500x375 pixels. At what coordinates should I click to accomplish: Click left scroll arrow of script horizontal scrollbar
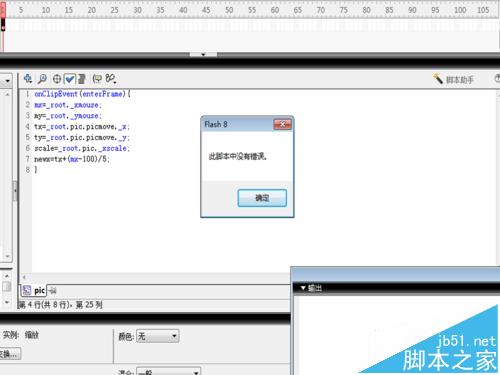click(x=24, y=277)
